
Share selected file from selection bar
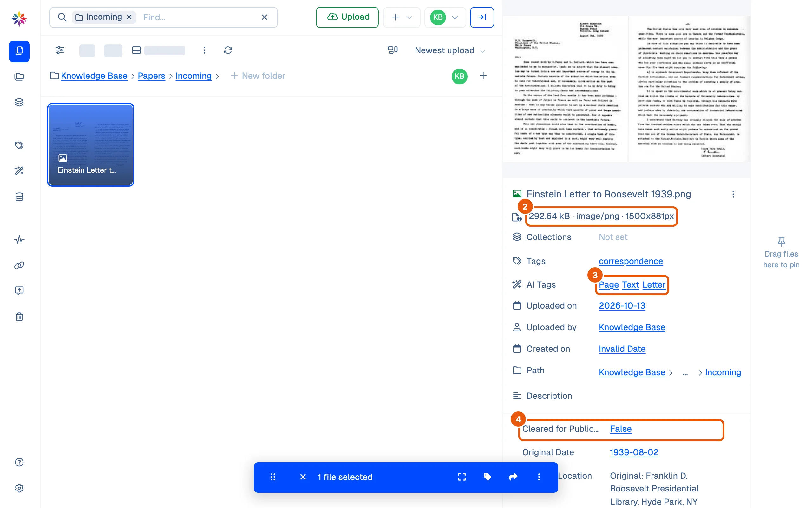(514, 477)
